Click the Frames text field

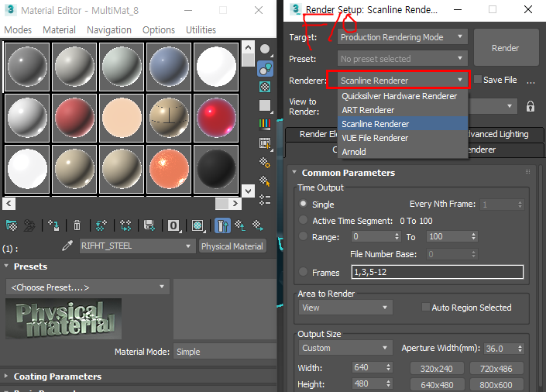click(438, 272)
